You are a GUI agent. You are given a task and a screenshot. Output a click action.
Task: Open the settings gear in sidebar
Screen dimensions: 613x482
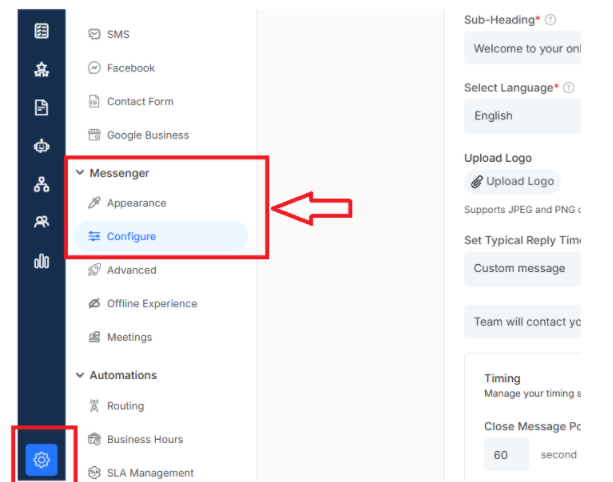click(41, 459)
